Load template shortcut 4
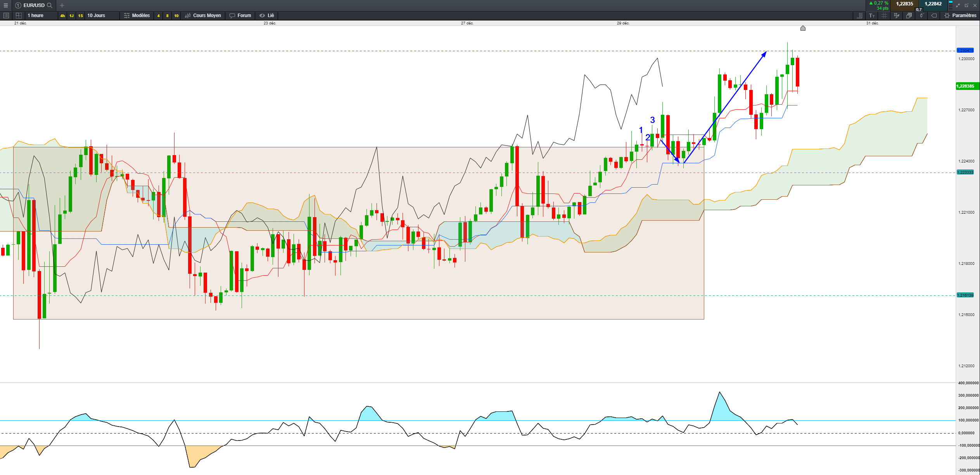Screen dimensions: 980x475 click(158, 16)
